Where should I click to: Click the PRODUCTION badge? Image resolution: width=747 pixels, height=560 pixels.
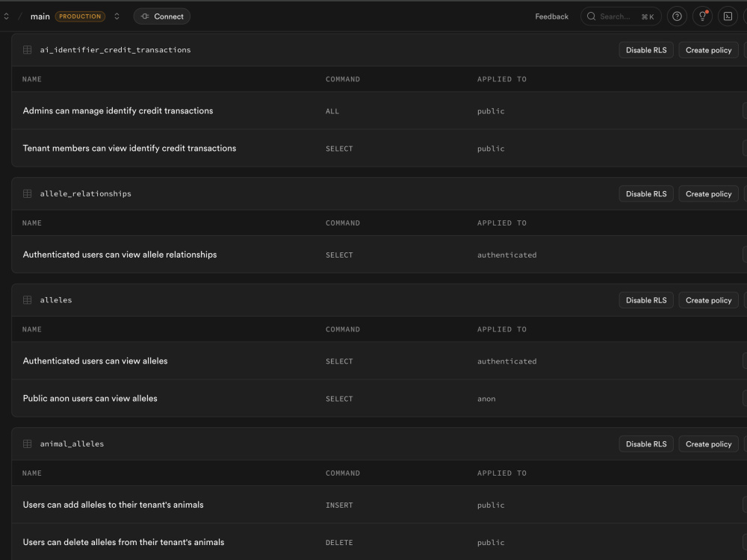[x=80, y=16]
